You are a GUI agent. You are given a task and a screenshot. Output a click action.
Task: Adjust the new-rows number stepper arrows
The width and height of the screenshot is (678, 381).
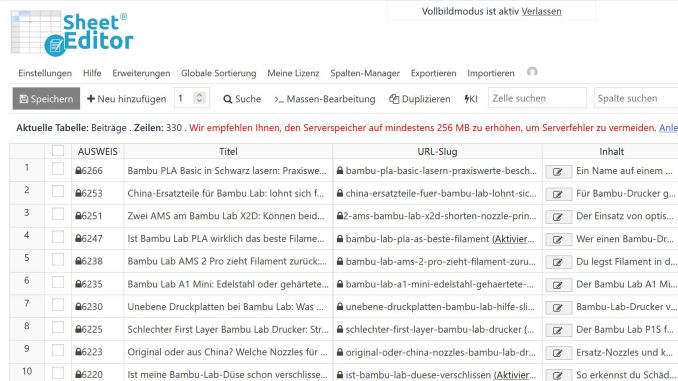pos(199,98)
